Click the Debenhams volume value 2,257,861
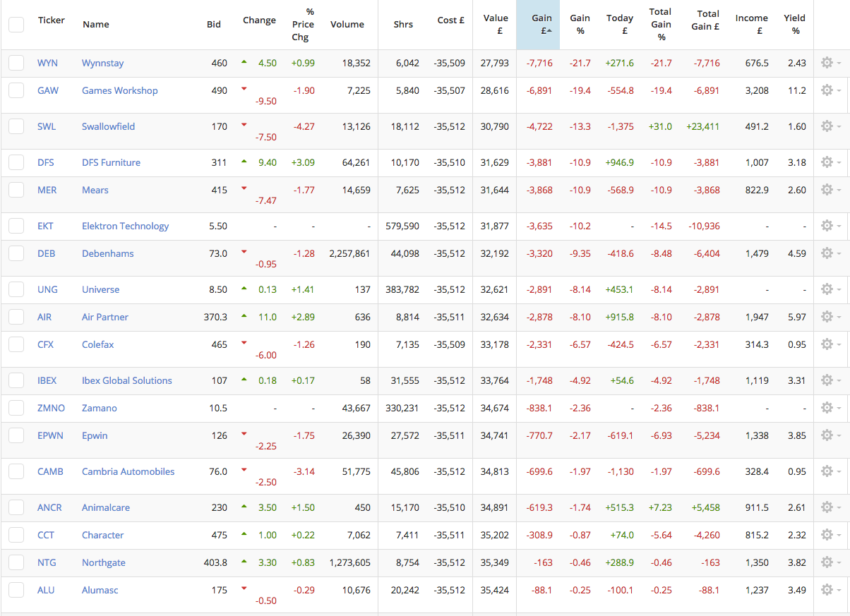850x616 pixels. point(349,253)
